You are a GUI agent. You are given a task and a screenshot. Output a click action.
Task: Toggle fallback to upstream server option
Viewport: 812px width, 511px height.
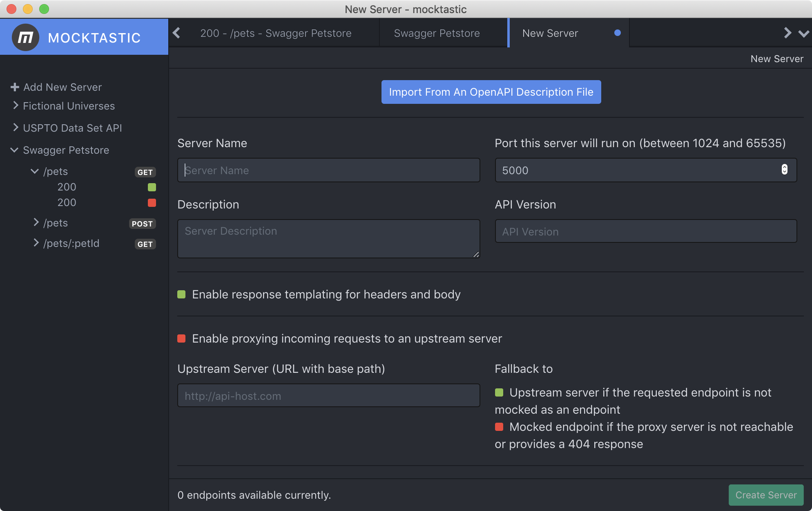[x=499, y=392]
